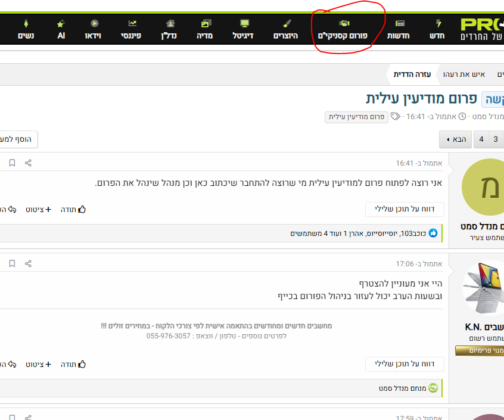Open the laptop avatar of K.N. user
The width and height of the screenshot is (504, 420).
click(483, 288)
